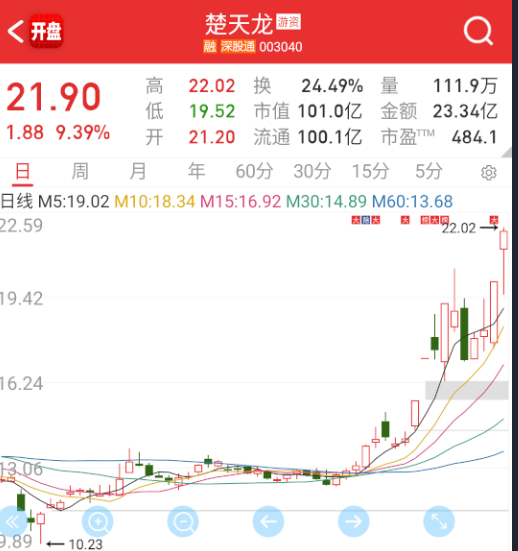Switch to the 15分 chart tab

click(370, 171)
